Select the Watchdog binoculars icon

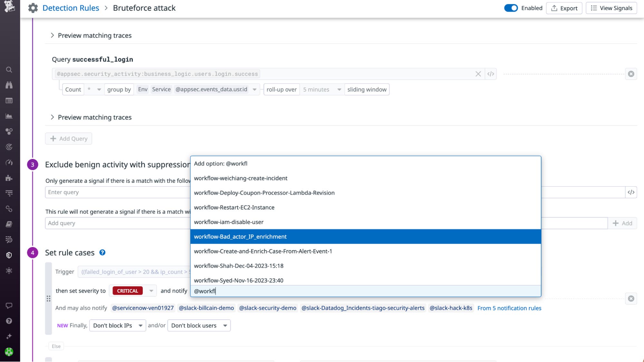(x=9, y=85)
